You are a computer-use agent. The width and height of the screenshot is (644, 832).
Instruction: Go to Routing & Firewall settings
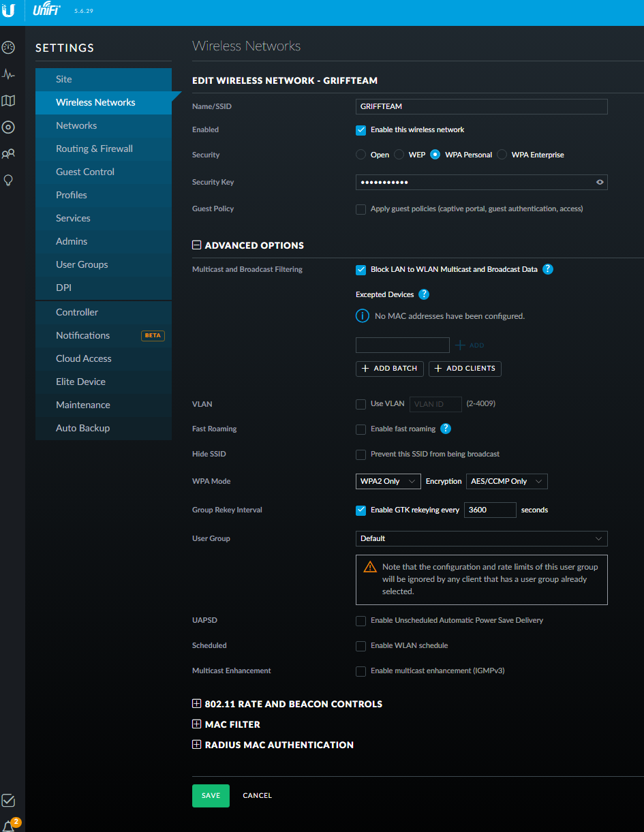(94, 149)
